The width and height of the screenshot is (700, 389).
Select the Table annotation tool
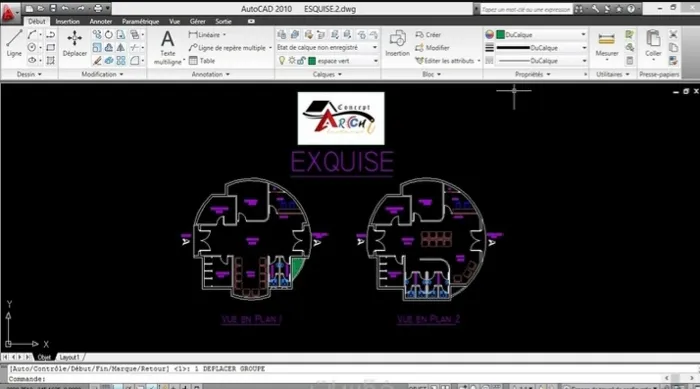[x=202, y=61]
